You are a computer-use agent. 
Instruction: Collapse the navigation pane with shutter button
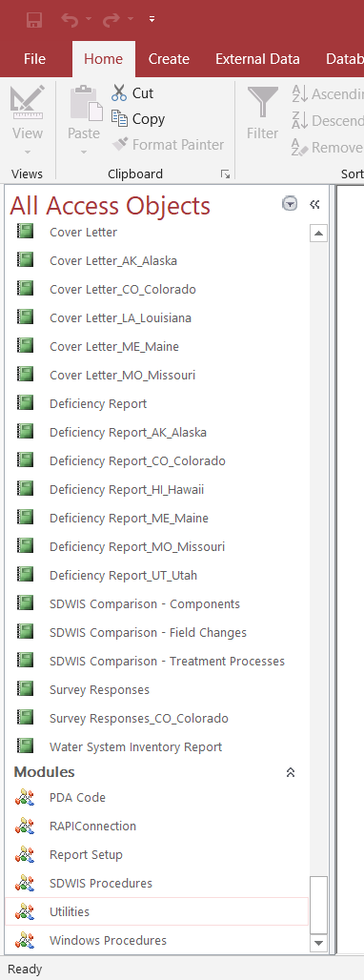click(x=314, y=204)
